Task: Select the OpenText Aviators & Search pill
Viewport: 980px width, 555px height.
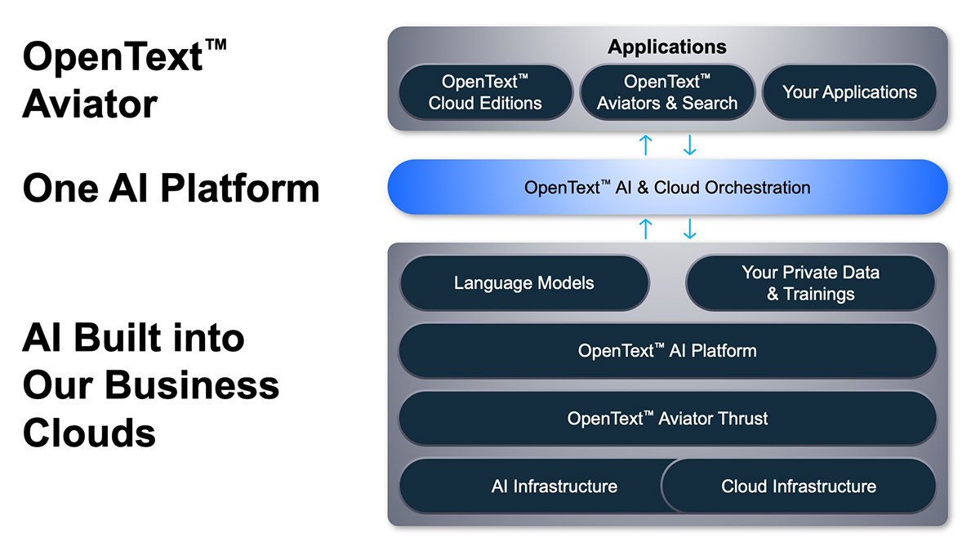Action: [x=667, y=92]
